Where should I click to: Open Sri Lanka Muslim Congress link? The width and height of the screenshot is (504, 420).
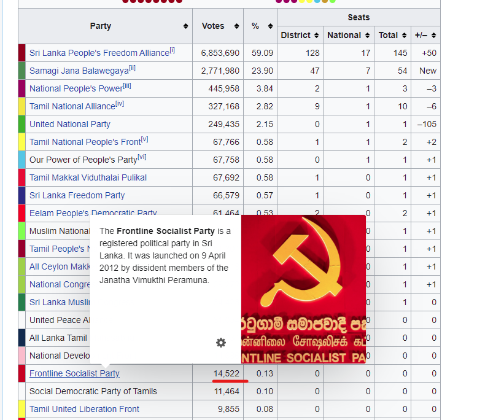click(60, 302)
